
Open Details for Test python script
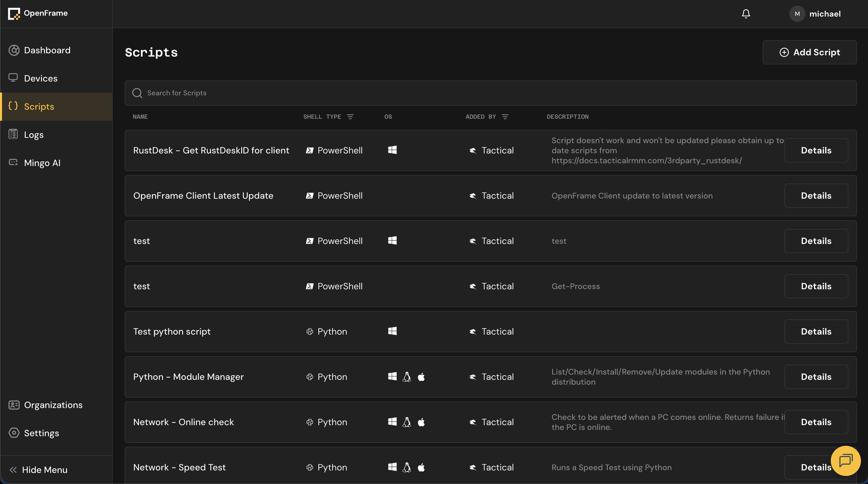(x=816, y=331)
